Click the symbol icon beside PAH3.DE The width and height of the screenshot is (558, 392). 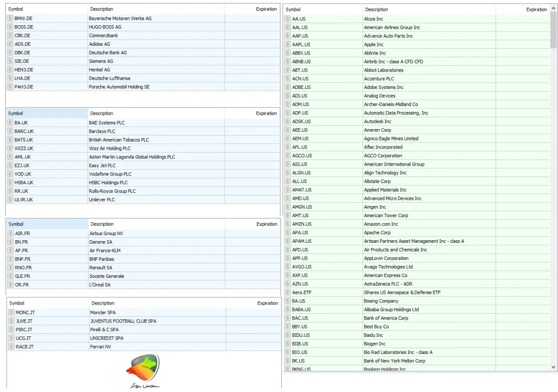click(x=10, y=86)
